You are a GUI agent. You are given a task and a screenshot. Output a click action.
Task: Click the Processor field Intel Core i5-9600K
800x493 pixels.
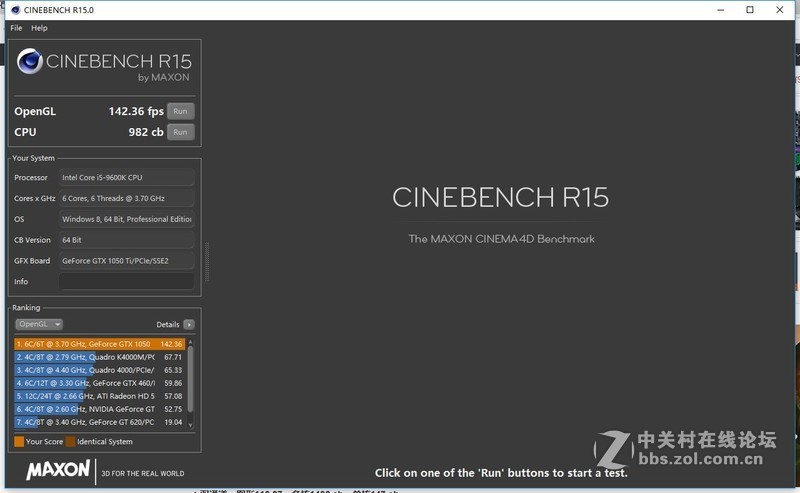pos(127,178)
